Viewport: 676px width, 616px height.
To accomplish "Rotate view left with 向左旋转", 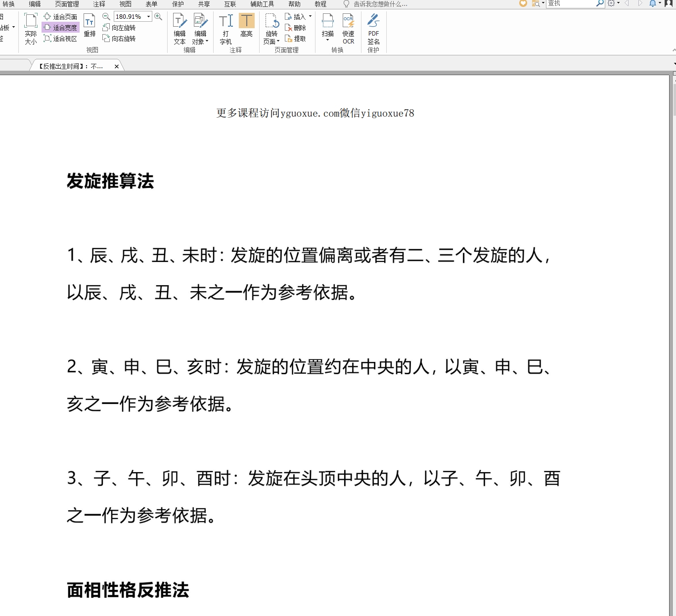I will (119, 28).
